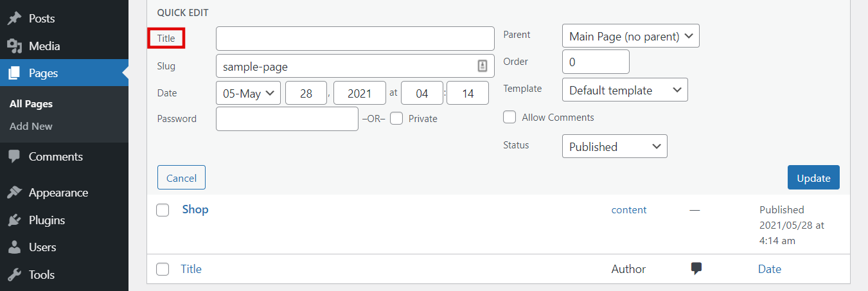Open the month Date dropdown
The width and height of the screenshot is (868, 291).
pos(248,93)
